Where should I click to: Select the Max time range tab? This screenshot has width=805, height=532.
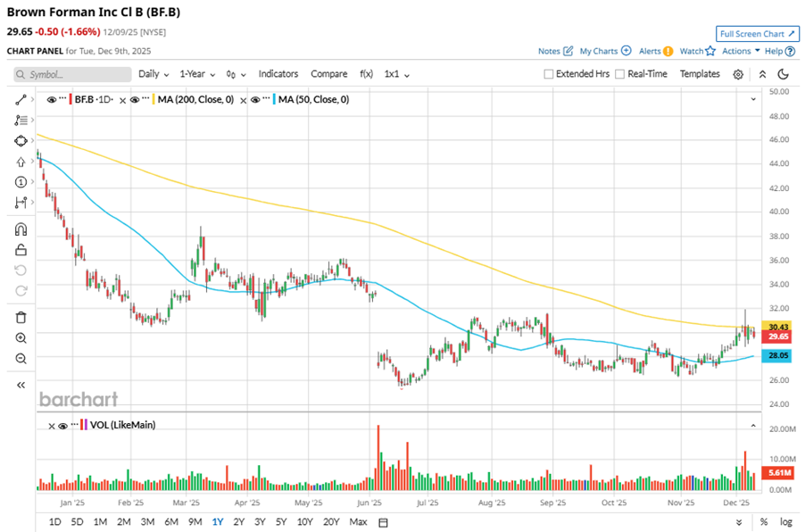pyautogui.click(x=358, y=521)
